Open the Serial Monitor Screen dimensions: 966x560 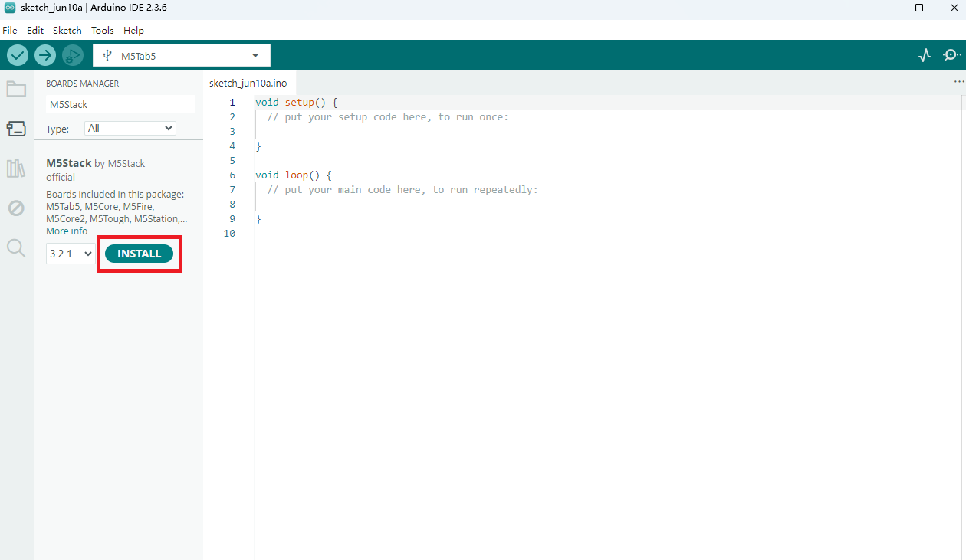pyautogui.click(x=951, y=55)
